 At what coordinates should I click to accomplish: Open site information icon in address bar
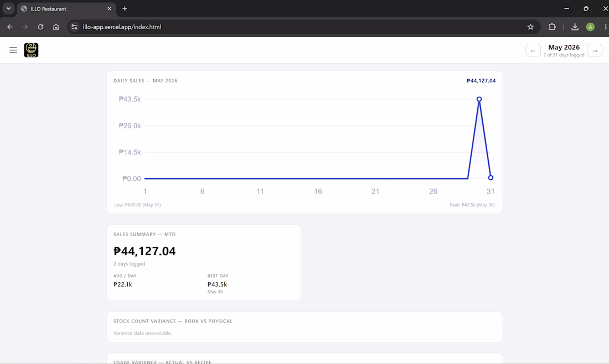(x=74, y=27)
